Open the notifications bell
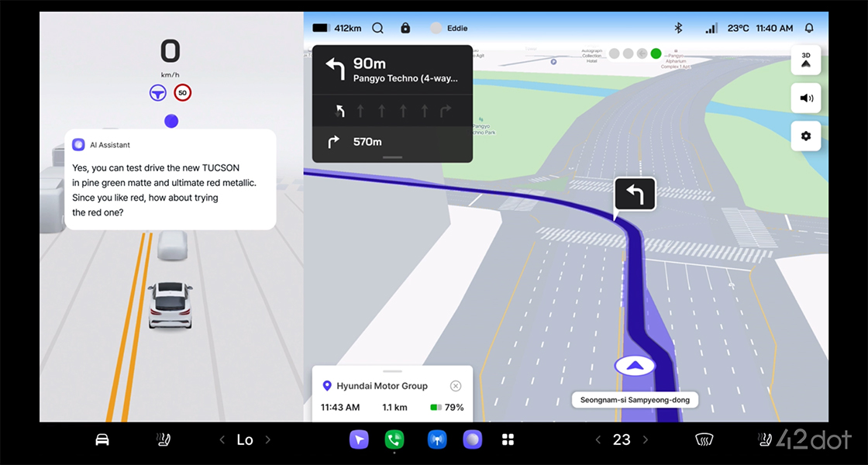 (x=809, y=28)
